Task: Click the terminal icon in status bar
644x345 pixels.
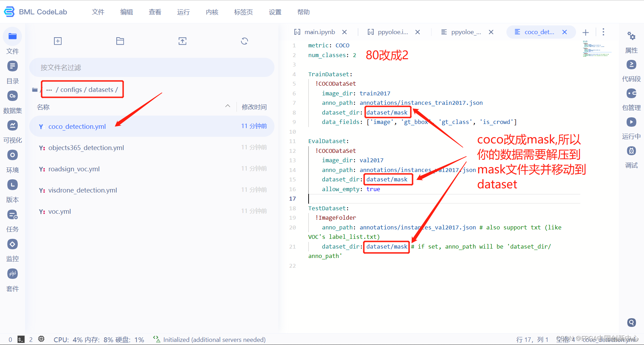Action: (21, 339)
